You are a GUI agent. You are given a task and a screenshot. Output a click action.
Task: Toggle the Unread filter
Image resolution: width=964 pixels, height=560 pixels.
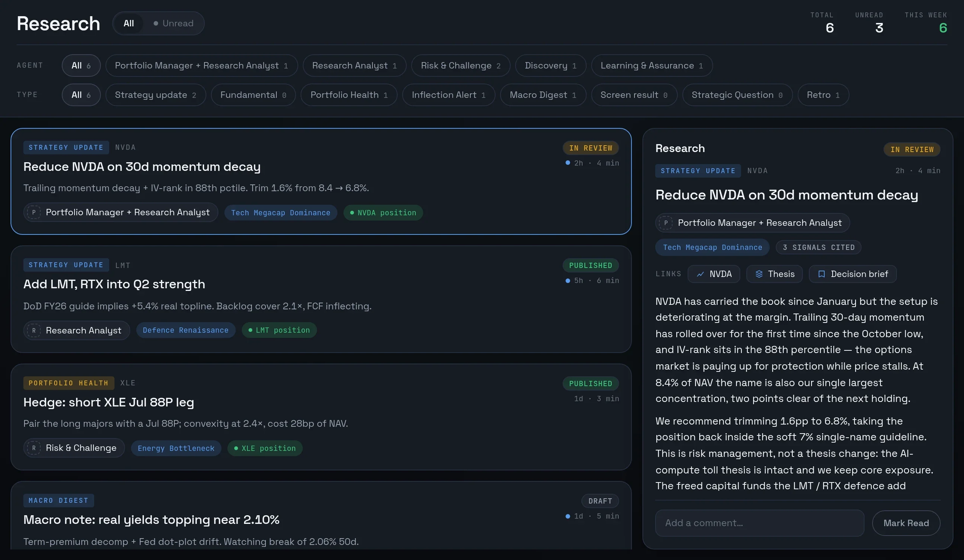[x=173, y=23]
